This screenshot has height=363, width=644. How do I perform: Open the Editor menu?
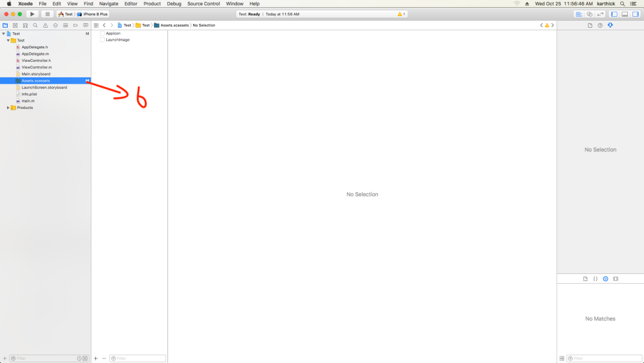point(131,4)
